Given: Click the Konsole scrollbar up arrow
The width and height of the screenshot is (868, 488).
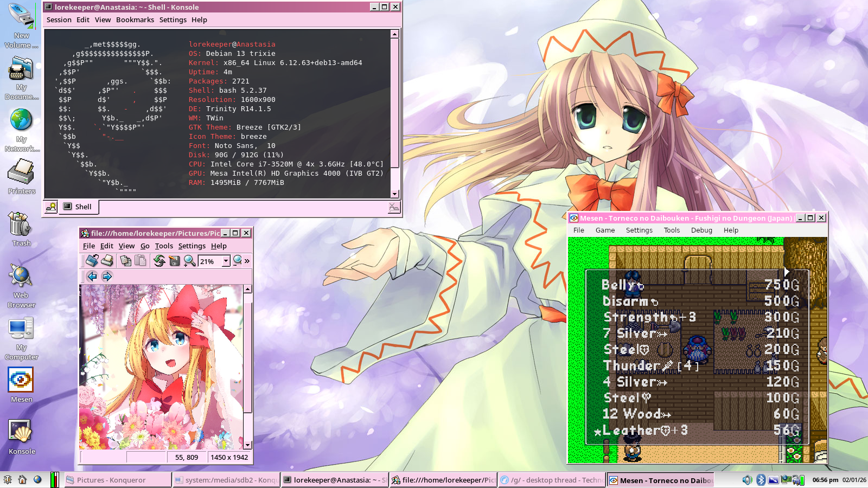Looking at the screenshot, I should pyautogui.click(x=395, y=34).
